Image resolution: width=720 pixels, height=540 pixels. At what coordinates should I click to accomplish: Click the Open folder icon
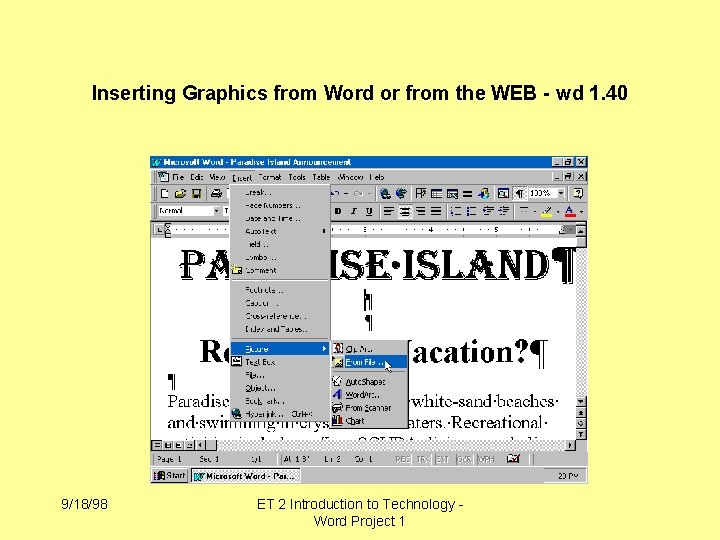[x=180, y=193]
